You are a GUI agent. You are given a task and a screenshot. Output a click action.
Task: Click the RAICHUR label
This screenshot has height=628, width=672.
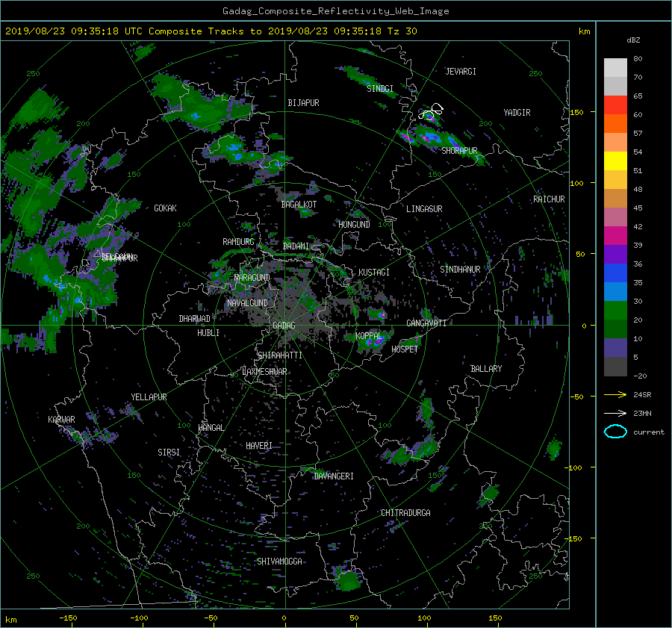point(549,199)
